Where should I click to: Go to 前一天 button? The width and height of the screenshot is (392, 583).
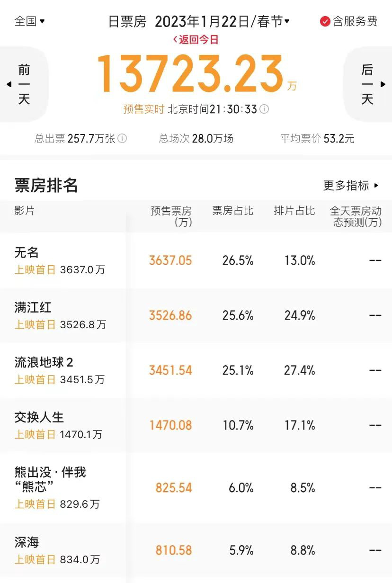tap(24, 85)
